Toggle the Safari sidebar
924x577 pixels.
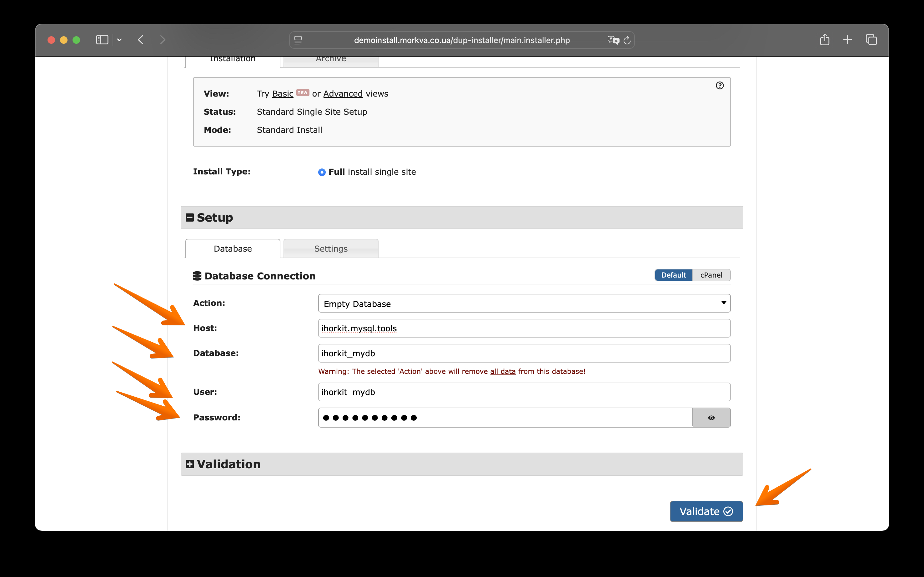tap(102, 40)
